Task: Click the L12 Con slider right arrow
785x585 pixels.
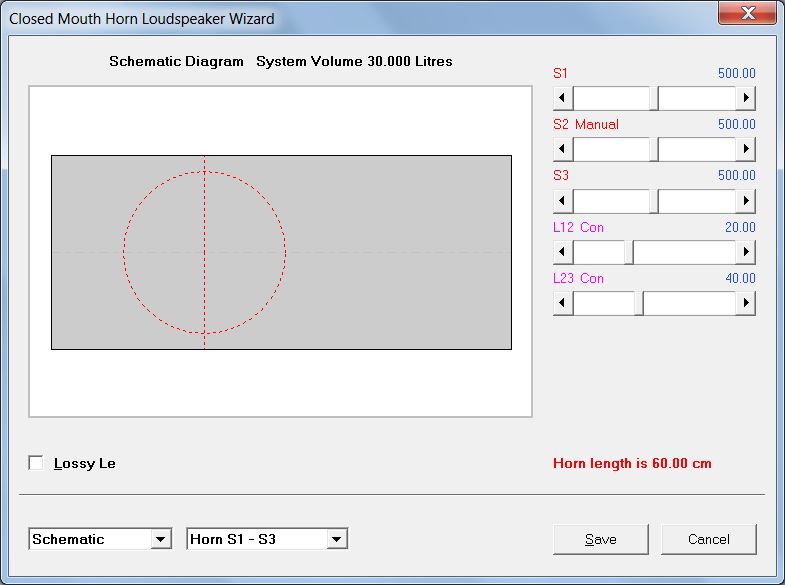Action: 745,252
